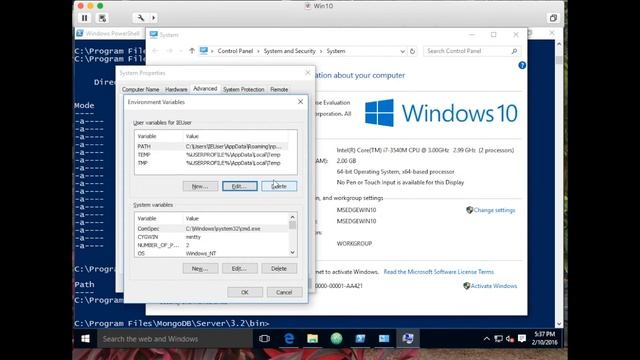Cancel the Environment Variables dialog
The width and height of the screenshot is (640, 360).
pyautogui.click(x=284, y=292)
